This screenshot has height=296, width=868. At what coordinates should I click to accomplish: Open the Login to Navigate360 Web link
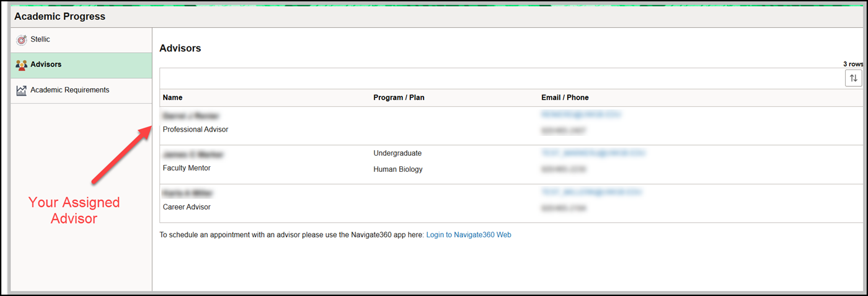click(469, 235)
